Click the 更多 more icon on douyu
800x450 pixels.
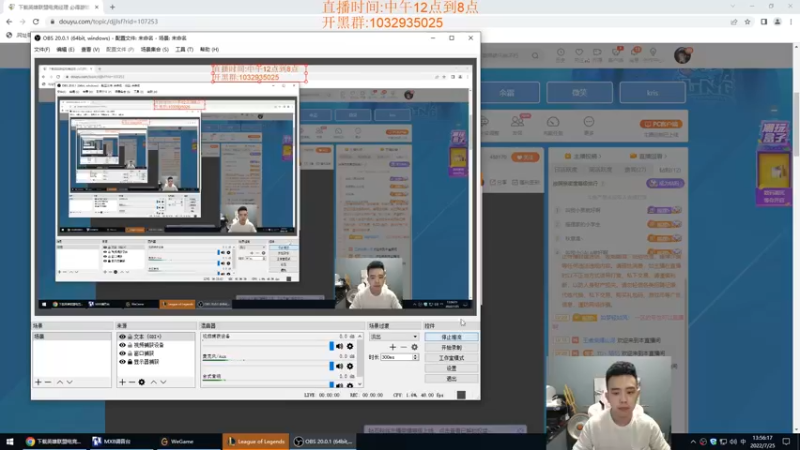click(589, 125)
